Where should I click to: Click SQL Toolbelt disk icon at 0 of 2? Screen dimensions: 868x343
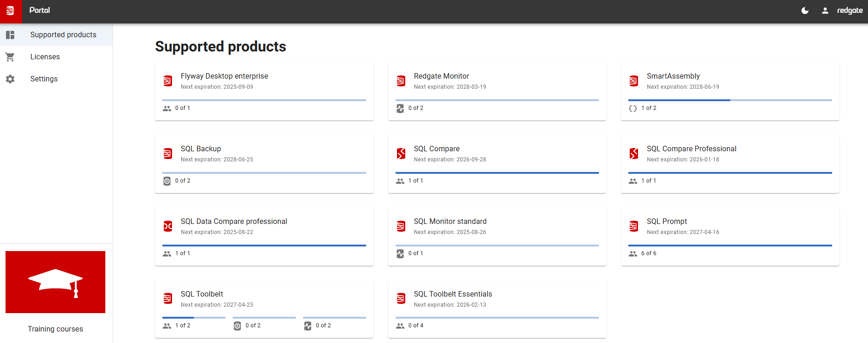point(237,326)
